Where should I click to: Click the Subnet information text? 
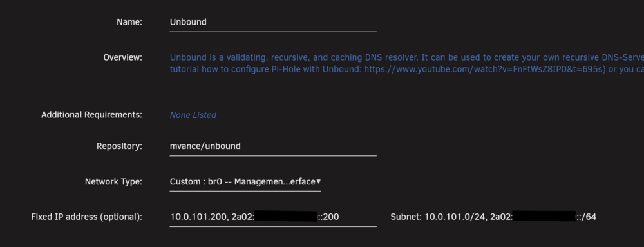coord(493,217)
